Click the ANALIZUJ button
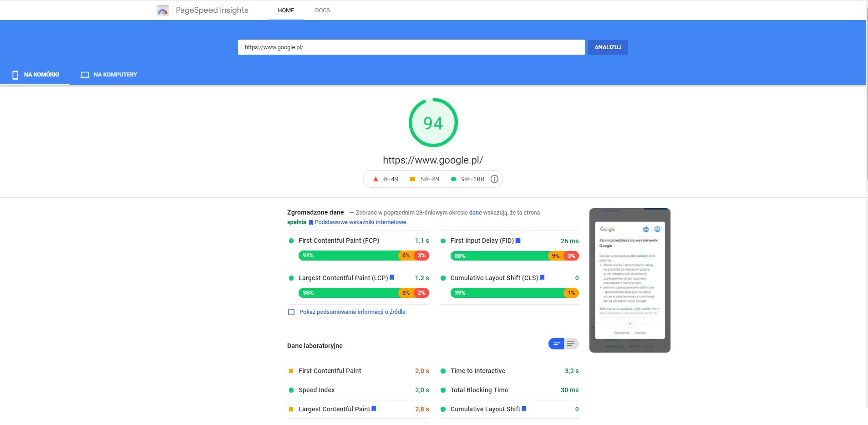The image size is (868, 425). [608, 47]
